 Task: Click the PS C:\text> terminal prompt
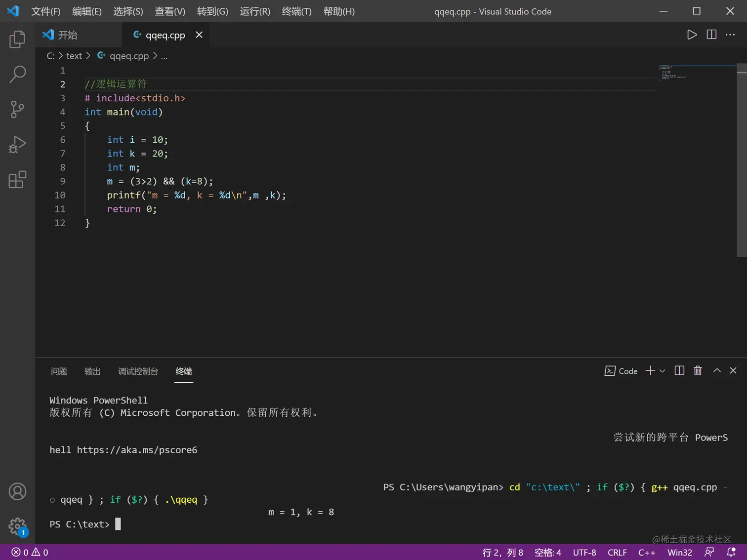click(x=79, y=524)
